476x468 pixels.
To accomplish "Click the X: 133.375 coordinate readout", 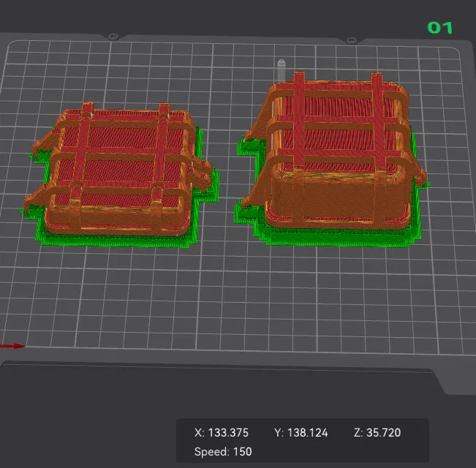I will [x=222, y=432].
